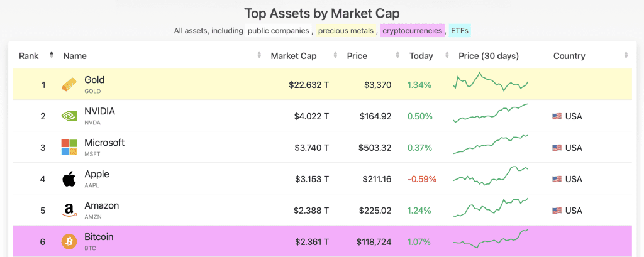Screen dimensions: 644x257
Task: Click the Gold bar icon
Action: point(69,84)
